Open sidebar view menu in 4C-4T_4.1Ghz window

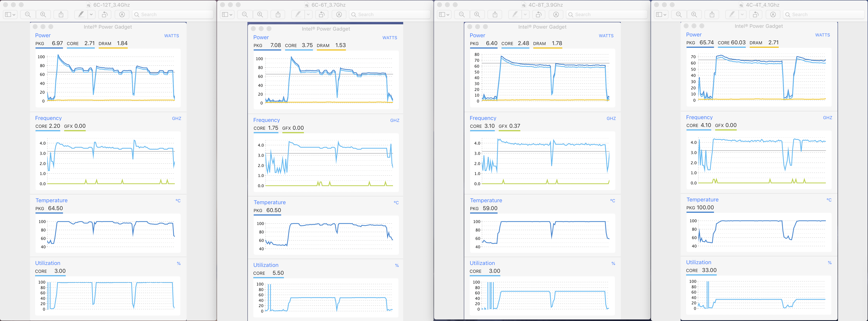661,15
